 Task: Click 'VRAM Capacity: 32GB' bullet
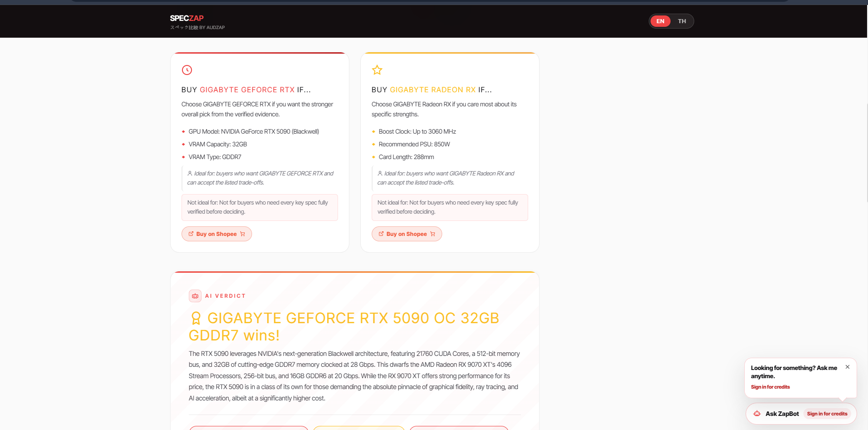(x=218, y=145)
